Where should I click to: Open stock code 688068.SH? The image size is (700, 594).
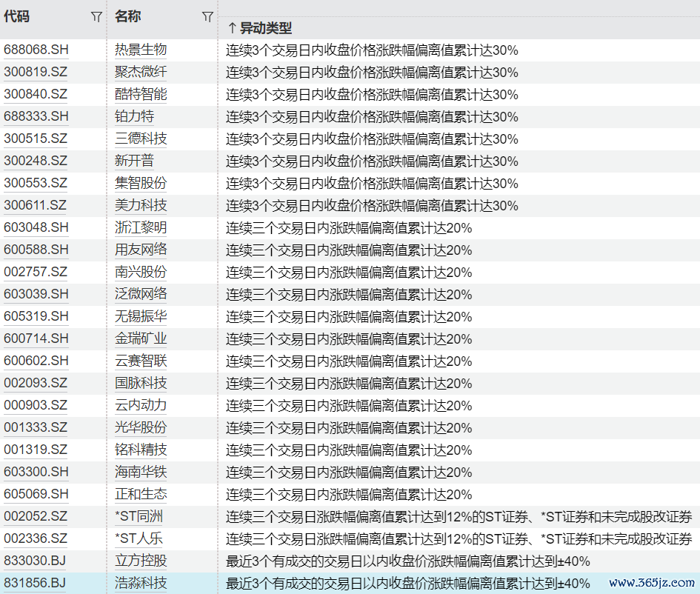click(36, 50)
